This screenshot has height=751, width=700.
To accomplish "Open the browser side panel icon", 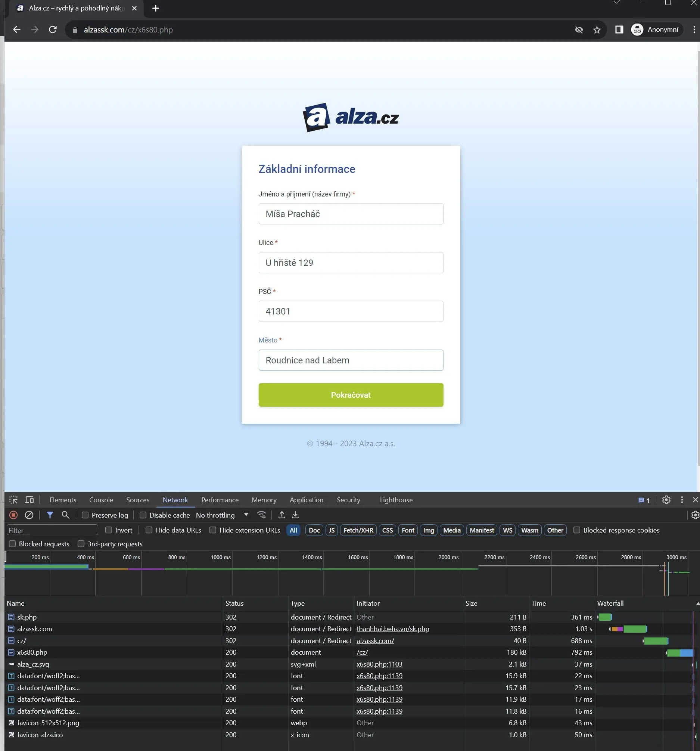I will 619,30.
